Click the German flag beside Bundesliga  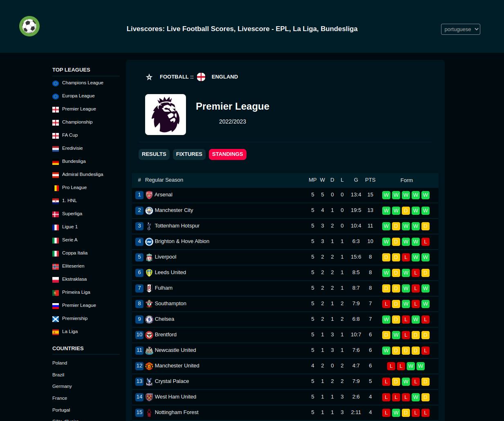point(56,162)
